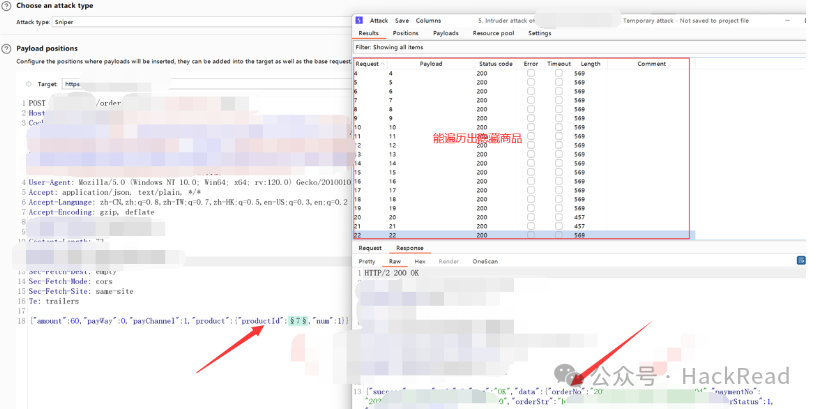This screenshot has height=409, width=817.
Task: Click the help icon beside Payload positions
Action: (x=7, y=48)
